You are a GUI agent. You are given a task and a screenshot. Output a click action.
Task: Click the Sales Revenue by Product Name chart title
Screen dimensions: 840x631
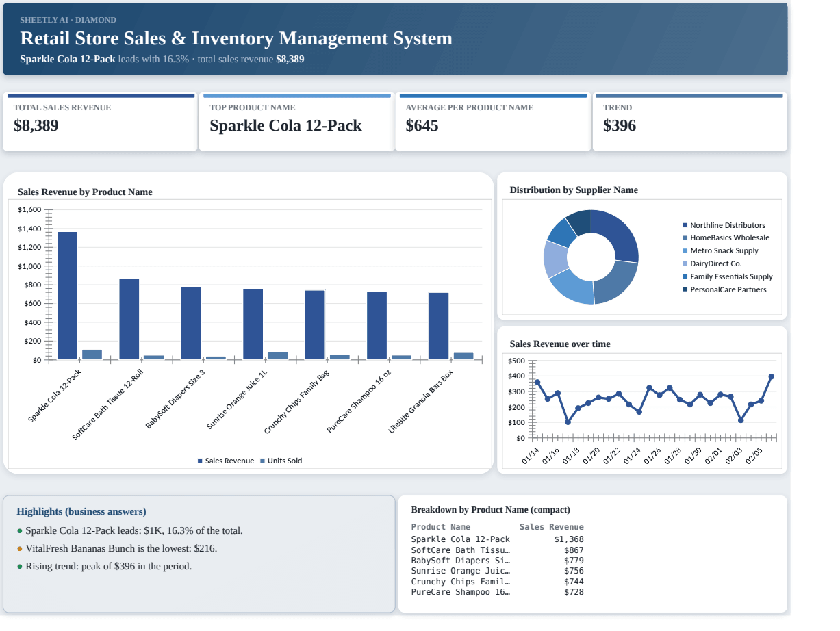[85, 192]
